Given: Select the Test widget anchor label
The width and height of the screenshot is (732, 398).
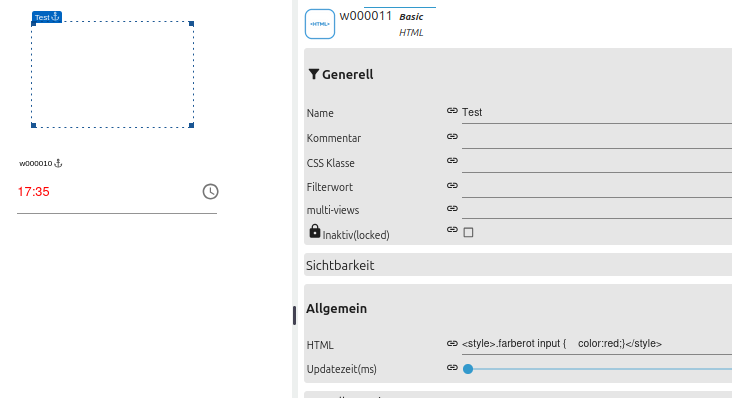Looking at the screenshot, I should (x=47, y=17).
